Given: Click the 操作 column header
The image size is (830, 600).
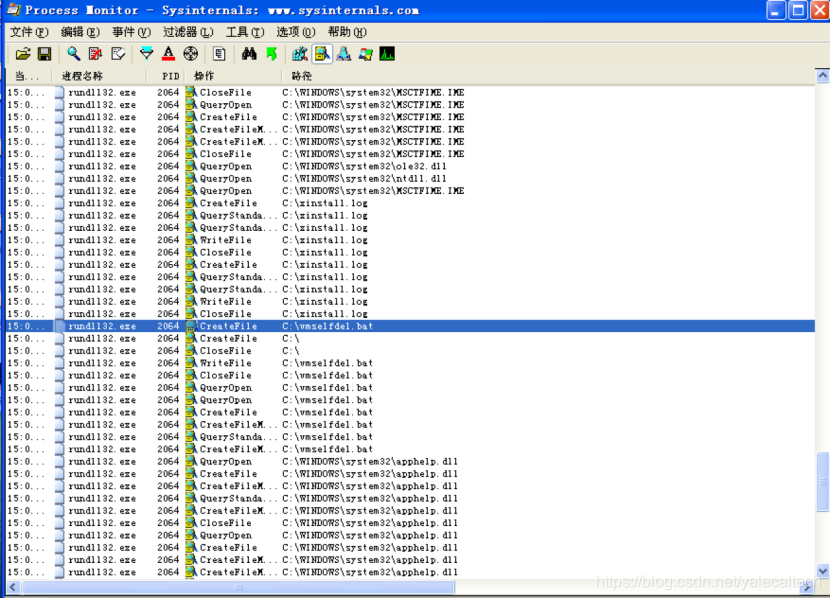Looking at the screenshot, I should pyautogui.click(x=233, y=76).
